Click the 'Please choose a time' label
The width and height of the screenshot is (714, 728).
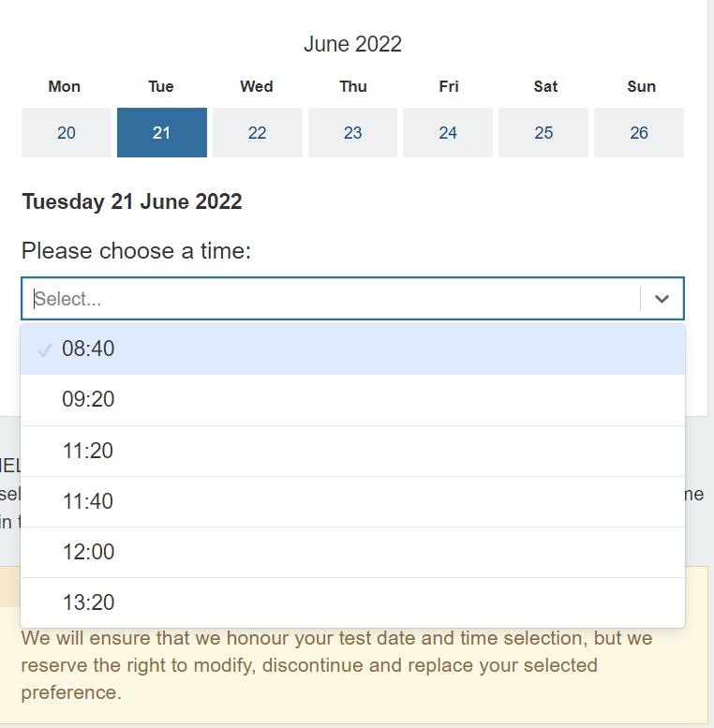[136, 251]
